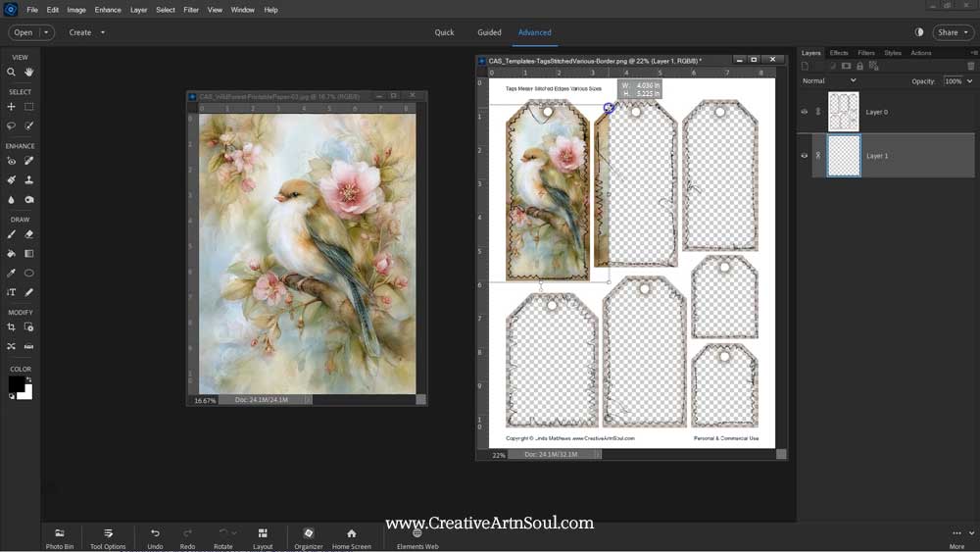The height and width of the screenshot is (552, 980).
Task: Select the Straighten tool
Action: click(28, 346)
